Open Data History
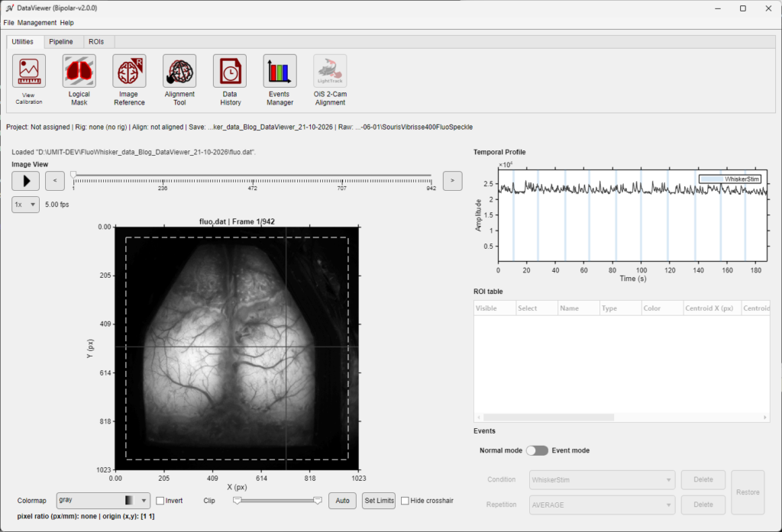The image size is (782, 532). (x=230, y=71)
